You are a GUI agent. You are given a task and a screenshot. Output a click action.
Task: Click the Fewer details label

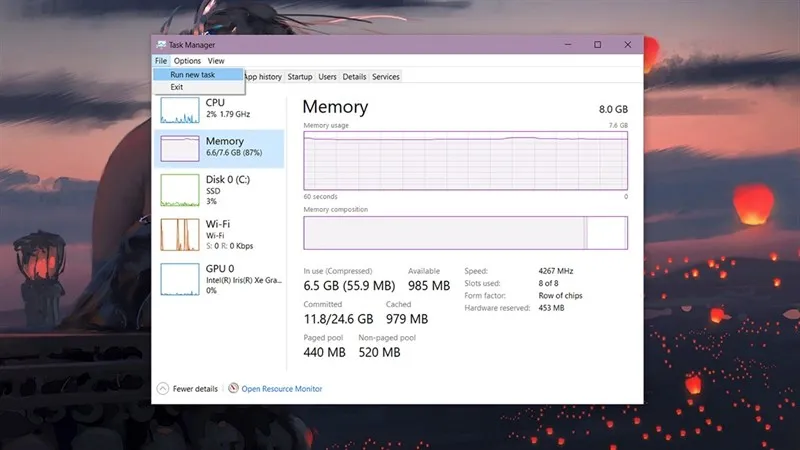[195, 389]
